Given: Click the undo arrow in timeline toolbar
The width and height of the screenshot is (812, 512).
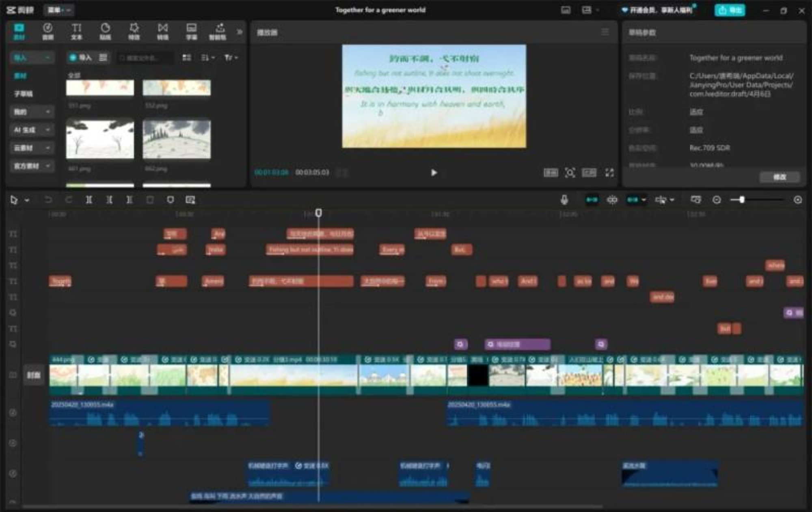Looking at the screenshot, I should click(48, 200).
